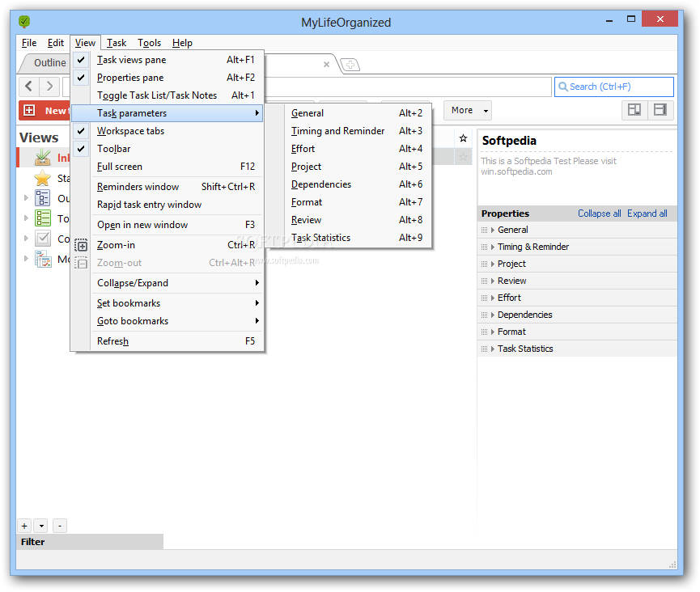Click the MyLifeOrganized app icon in title bar
700x592 pixels.
click(24, 21)
